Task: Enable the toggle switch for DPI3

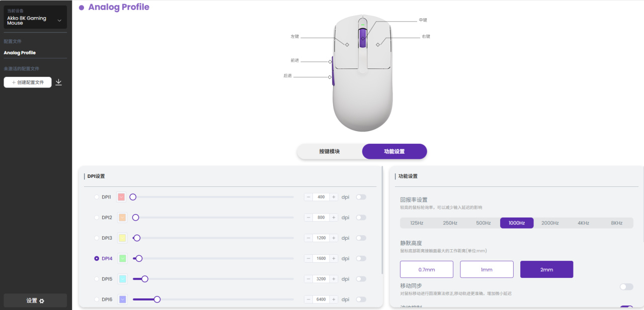Action: pos(361,238)
